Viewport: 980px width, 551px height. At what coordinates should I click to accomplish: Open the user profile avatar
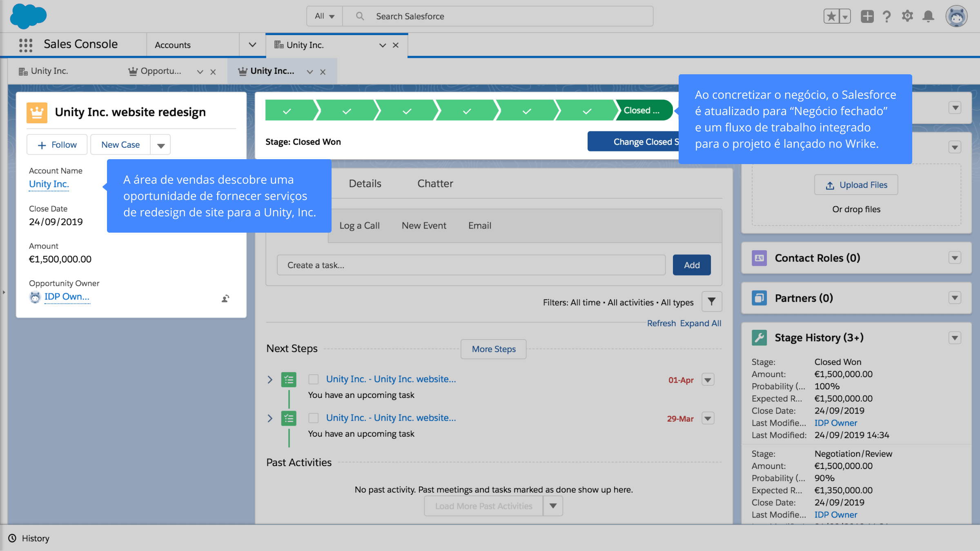pyautogui.click(x=956, y=16)
